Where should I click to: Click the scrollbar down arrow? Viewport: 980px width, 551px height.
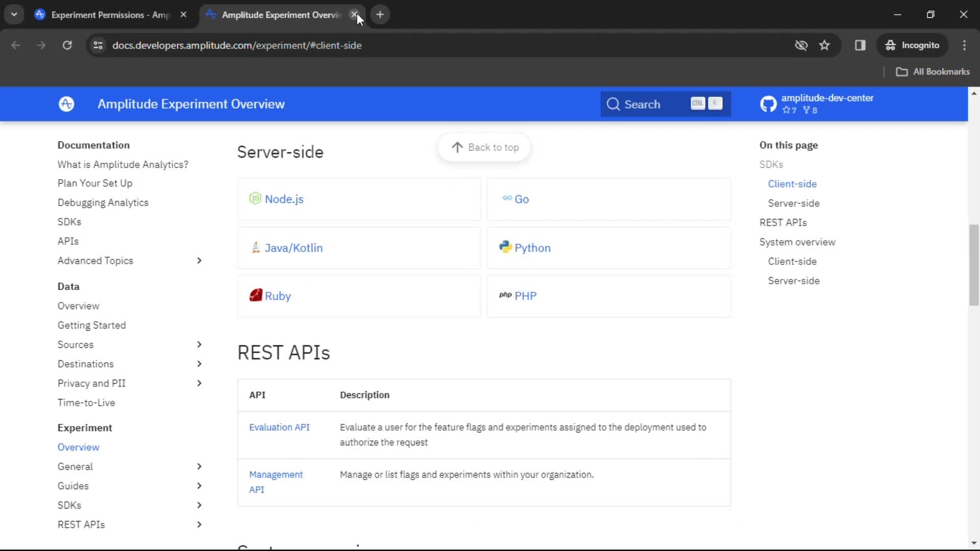pos(974,543)
